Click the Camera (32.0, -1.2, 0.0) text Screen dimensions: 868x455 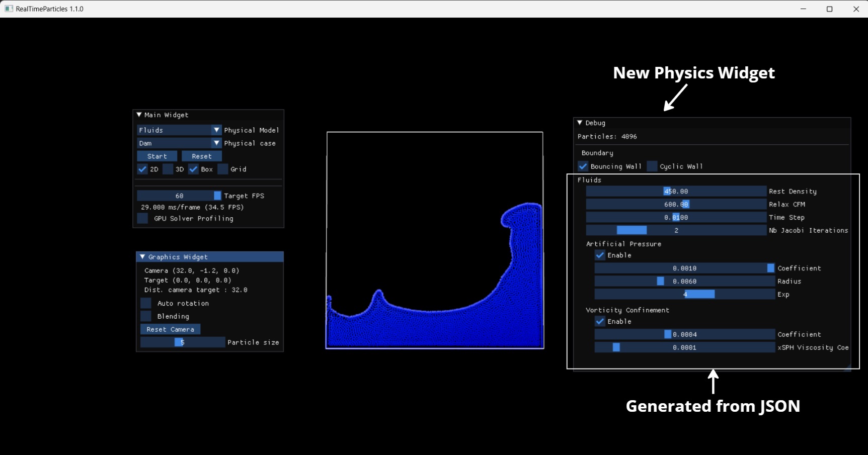pyautogui.click(x=192, y=270)
